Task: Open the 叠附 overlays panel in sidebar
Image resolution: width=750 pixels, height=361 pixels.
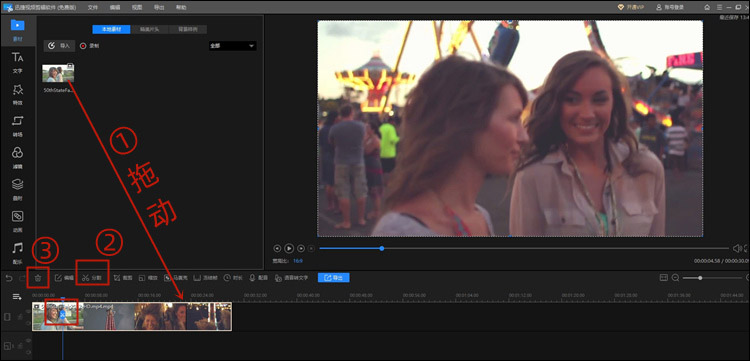Action: (x=18, y=189)
